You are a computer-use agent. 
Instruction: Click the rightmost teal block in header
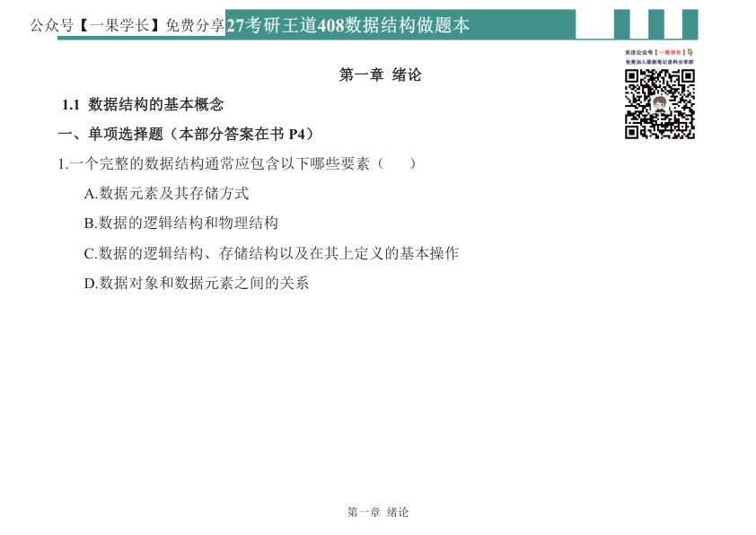coord(690,24)
